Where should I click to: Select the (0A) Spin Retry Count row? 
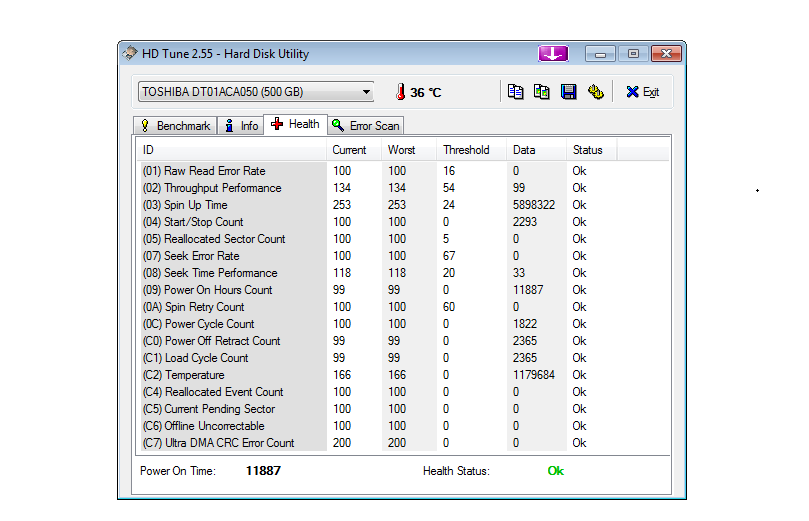click(379, 307)
